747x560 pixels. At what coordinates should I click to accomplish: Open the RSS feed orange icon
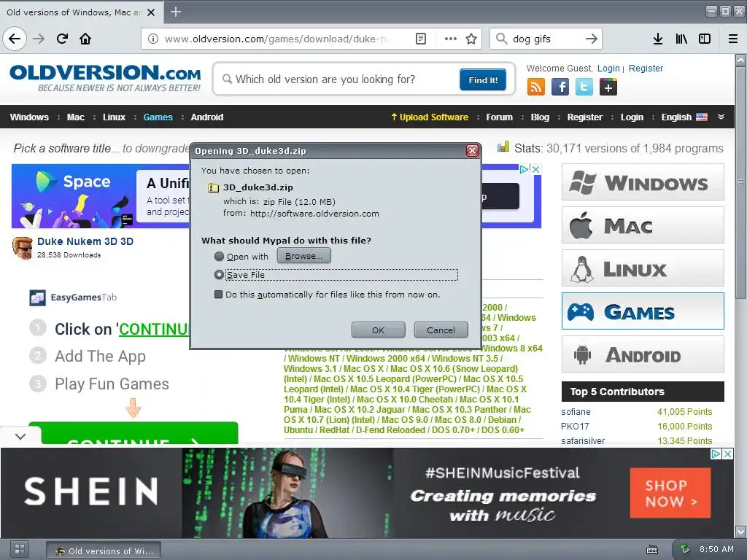(x=536, y=87)
